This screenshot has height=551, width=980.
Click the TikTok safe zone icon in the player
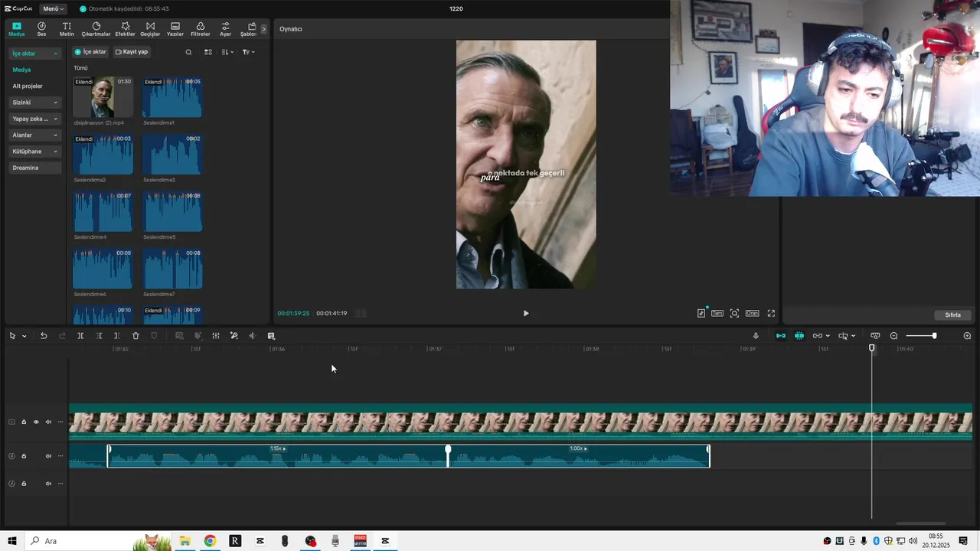(x=701, y=313)
